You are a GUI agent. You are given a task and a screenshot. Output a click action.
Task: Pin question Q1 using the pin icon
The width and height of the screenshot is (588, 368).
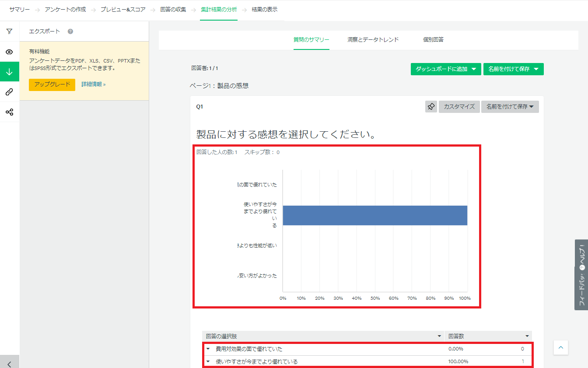(x=431, y=107)
